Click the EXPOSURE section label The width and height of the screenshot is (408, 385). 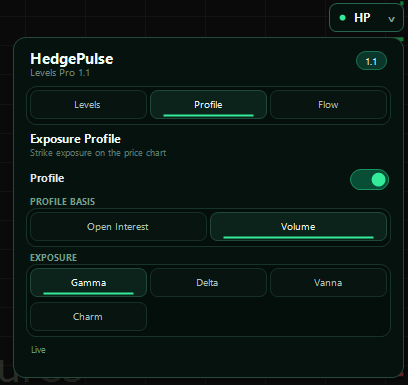(x=53, y=258)
